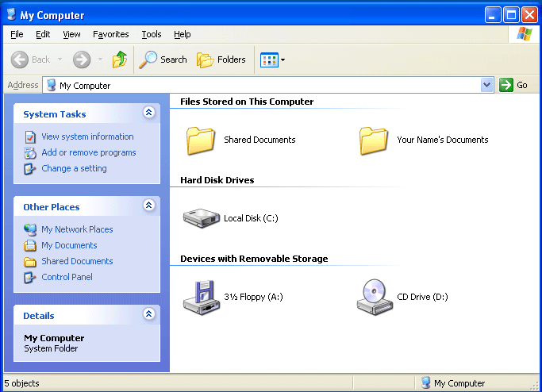Open the Tools menu

[152, 34]
